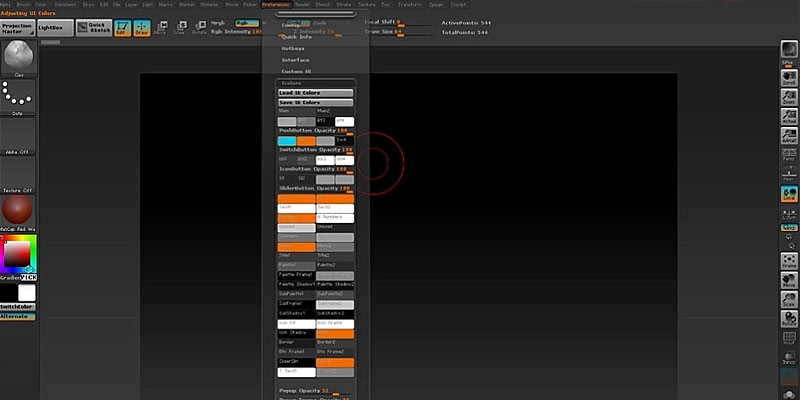Click the Quick Sketch button

pyautogui.click(x=94, y=28)
